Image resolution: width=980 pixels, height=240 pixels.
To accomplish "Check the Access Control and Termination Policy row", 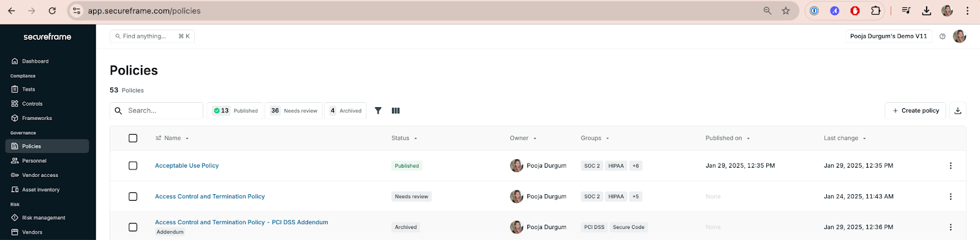I will click(133, 197).
